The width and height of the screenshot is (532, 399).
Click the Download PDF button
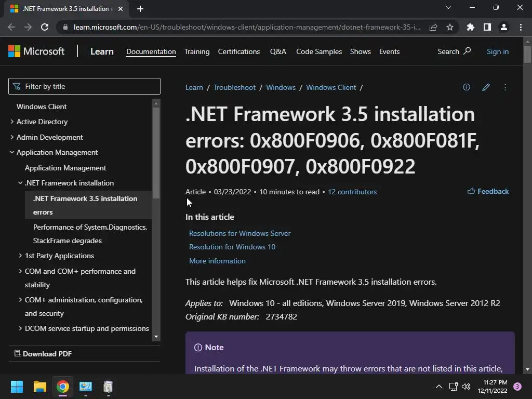43,354
